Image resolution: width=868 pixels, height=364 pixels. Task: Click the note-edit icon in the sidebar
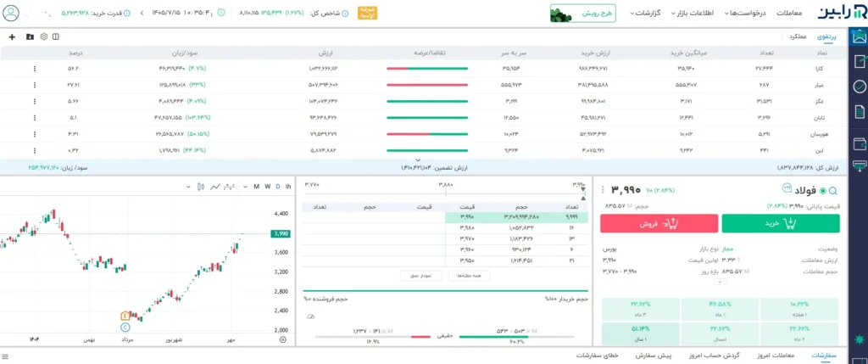click(860, 61)
